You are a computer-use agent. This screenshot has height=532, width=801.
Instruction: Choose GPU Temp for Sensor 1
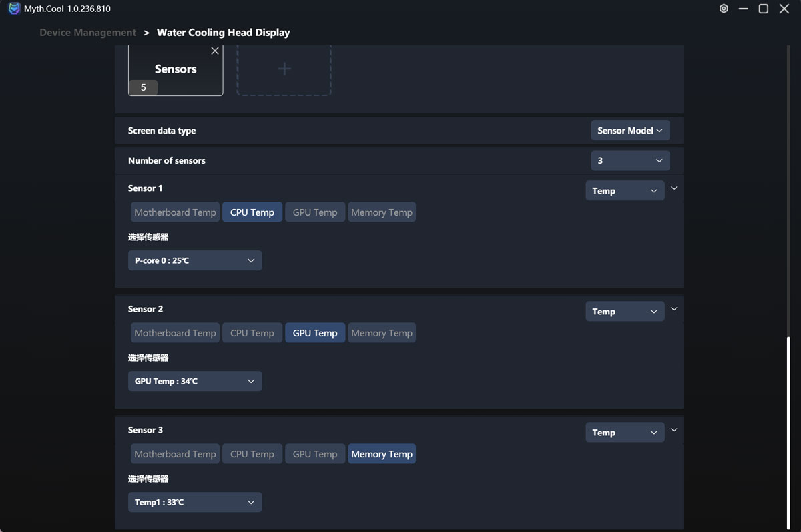315,212
